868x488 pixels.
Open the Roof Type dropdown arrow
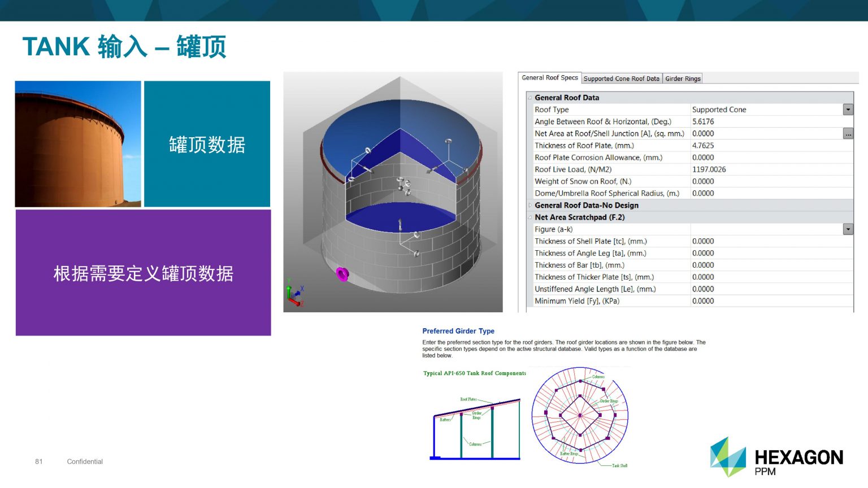848,110
